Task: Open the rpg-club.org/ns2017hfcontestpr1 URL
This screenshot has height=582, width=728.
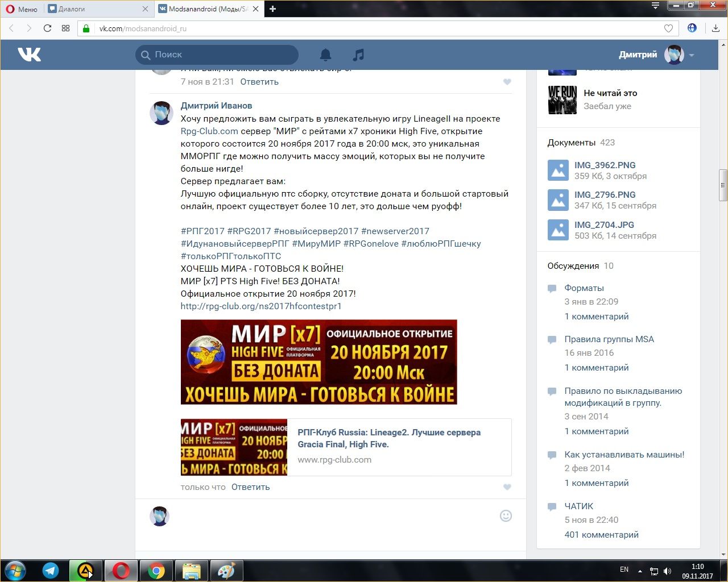Action: click(x=261, y=306)
